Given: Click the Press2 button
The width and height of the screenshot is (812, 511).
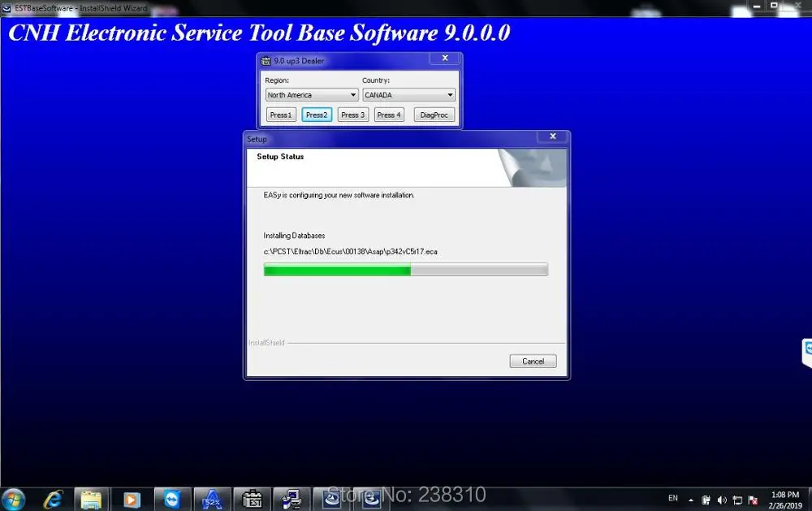Looking at the screenshot, I should coord(317,115).
